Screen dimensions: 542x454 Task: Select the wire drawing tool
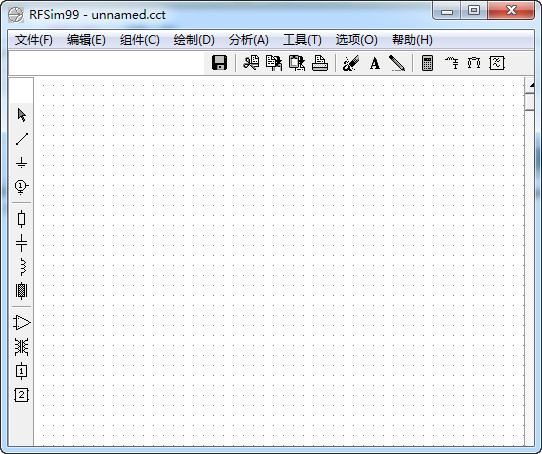[22, 139]
